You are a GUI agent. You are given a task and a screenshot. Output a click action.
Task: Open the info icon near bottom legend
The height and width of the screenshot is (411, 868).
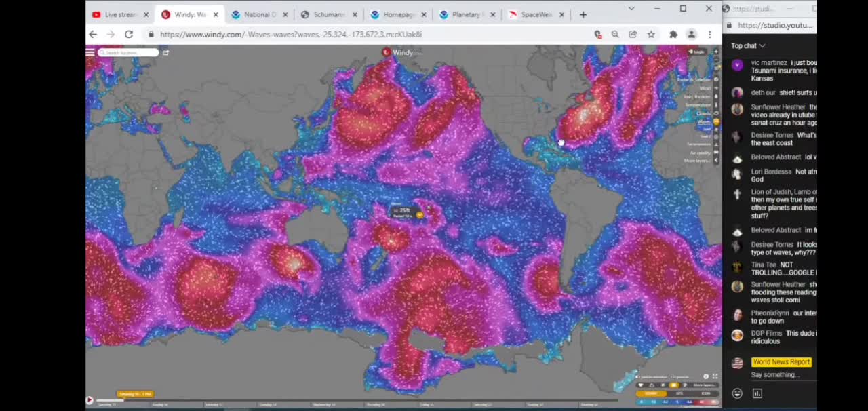coord(705,376)
